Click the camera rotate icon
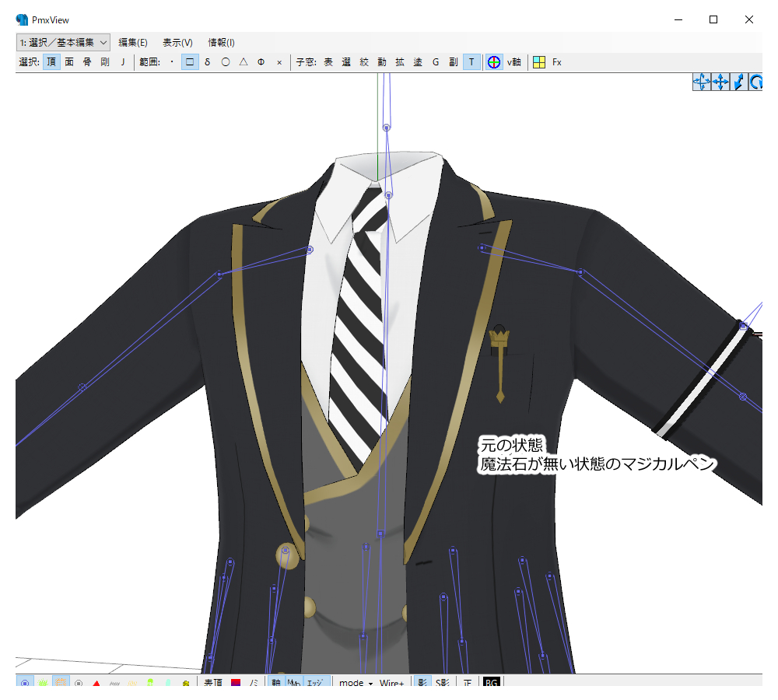This screenshot has width=778, height=700. pyautogui.click(x=755, y=82)
